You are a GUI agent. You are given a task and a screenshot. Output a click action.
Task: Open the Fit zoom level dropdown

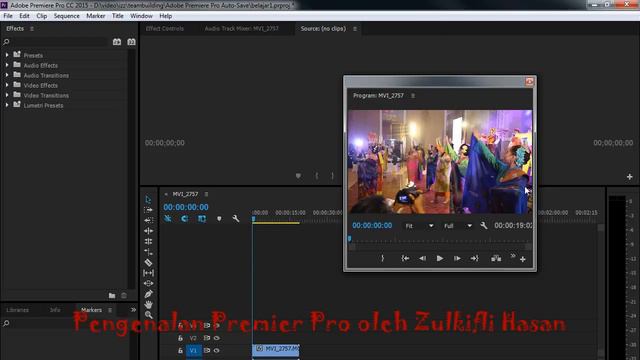tap(419, 226)
